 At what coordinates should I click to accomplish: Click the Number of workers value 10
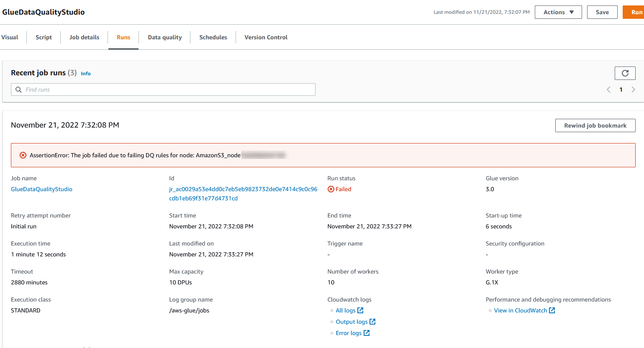(331, 282)
